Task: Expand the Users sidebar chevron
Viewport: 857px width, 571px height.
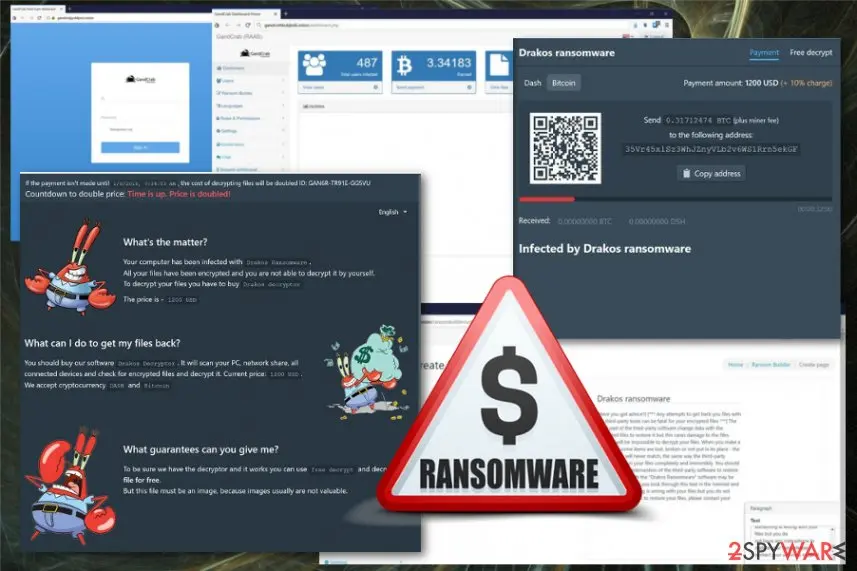Action: coord(283,81)
